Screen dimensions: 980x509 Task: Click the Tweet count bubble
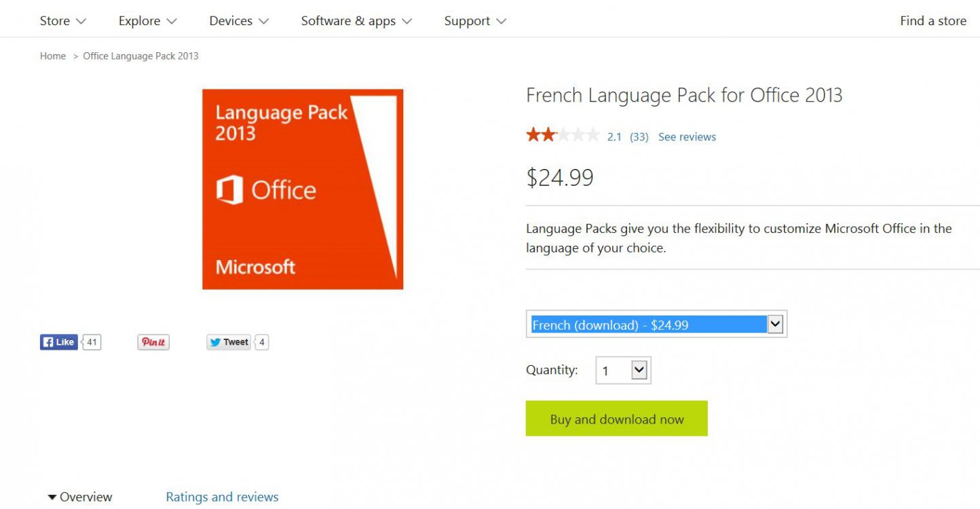click(x=262, y=342)
